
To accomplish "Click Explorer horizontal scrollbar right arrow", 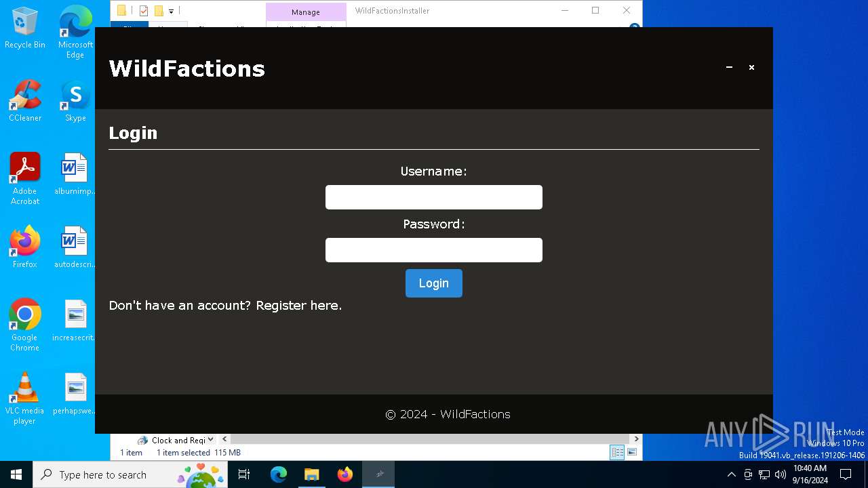I will tap(636, 439).
